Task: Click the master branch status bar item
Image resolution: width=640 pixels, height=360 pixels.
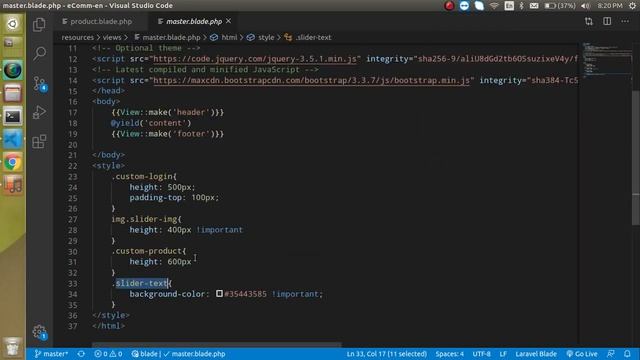Action: tap(51, 354)
